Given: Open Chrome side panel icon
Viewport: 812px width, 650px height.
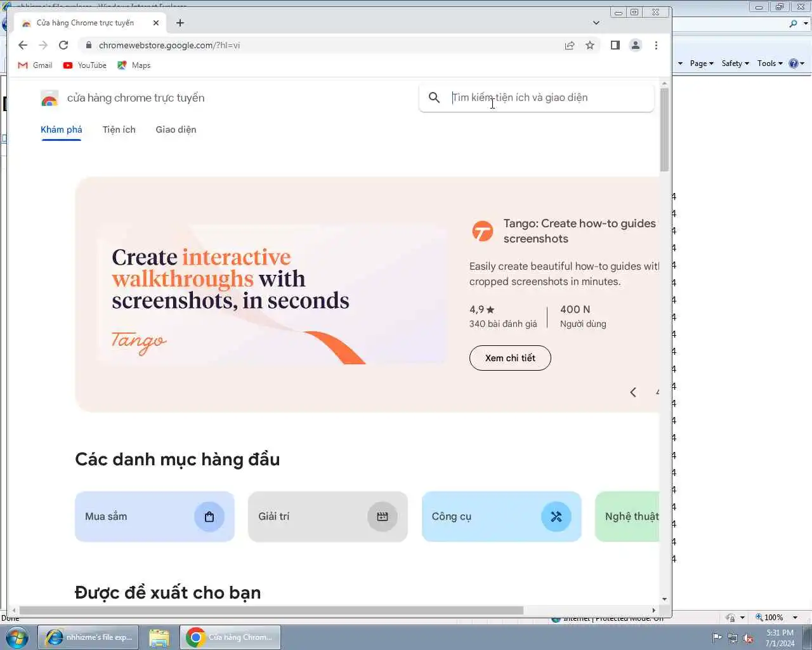Looking at the screenshot, I should tap(615, 45).
